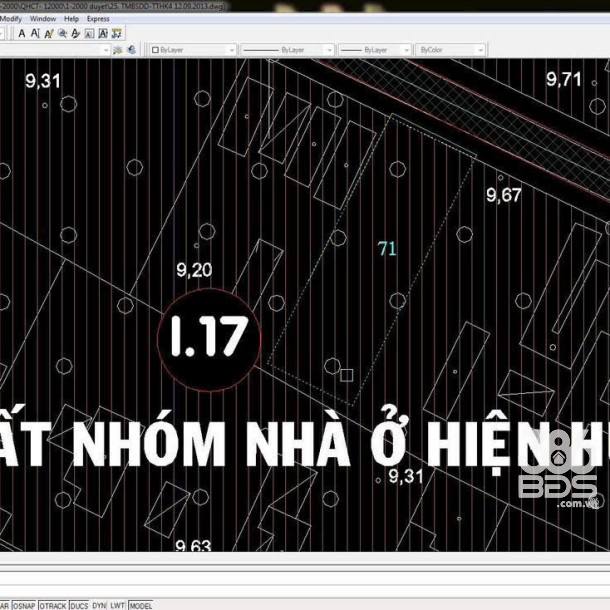610x610 pixels.
Task: Toggle POLAR partially visible status button
Action: point(5,606)
